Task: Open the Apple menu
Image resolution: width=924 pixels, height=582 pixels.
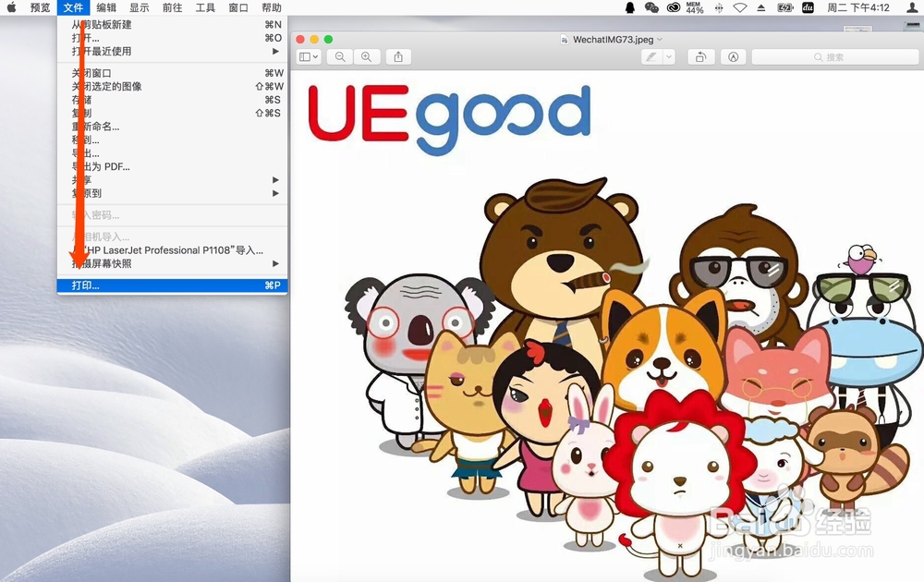Action: [11, 7]
